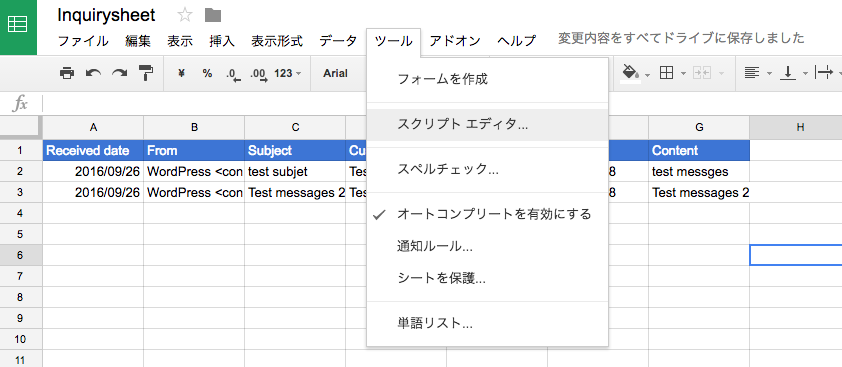
Task: Format as yen currency
Action: 181,74
